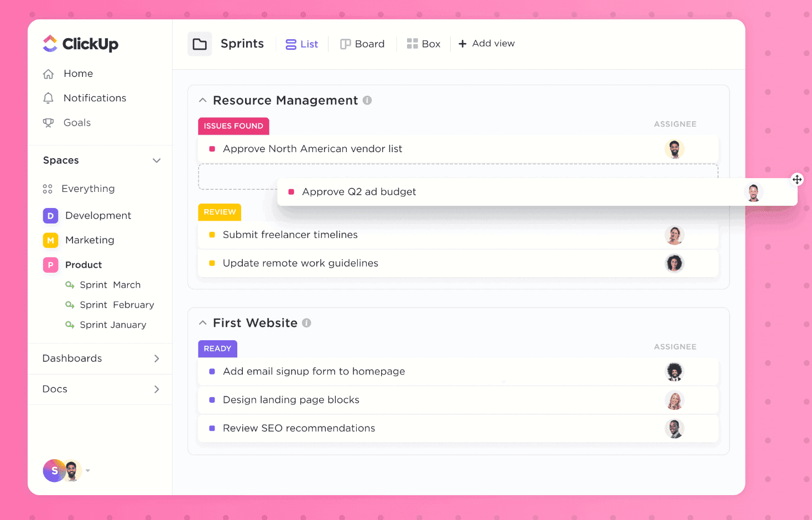Switch to the Box view tab

tap(424, 44)
